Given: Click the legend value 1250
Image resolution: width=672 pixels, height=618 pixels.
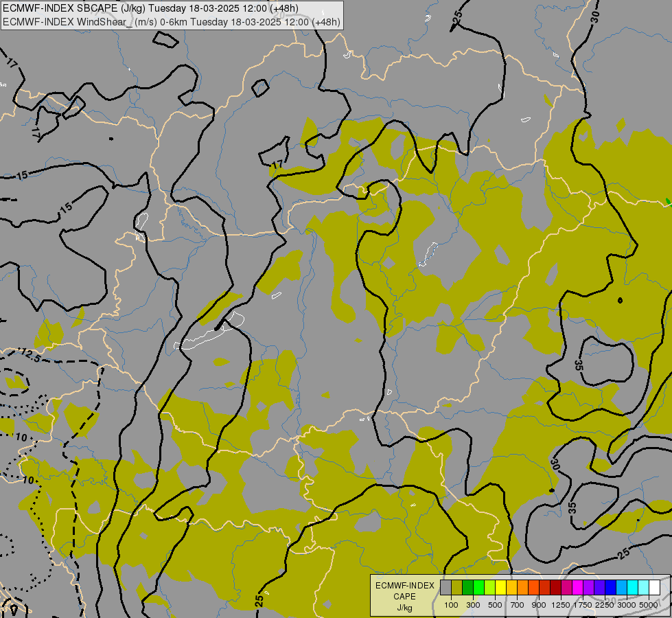Looking at the screenshot, I should pyautogui.click(x=561, y=605).
